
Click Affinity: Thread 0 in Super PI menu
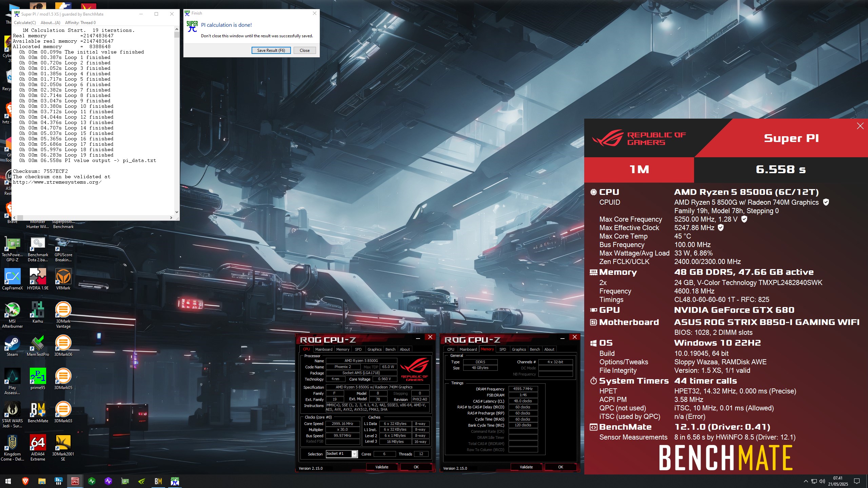[x=80, y=23]
